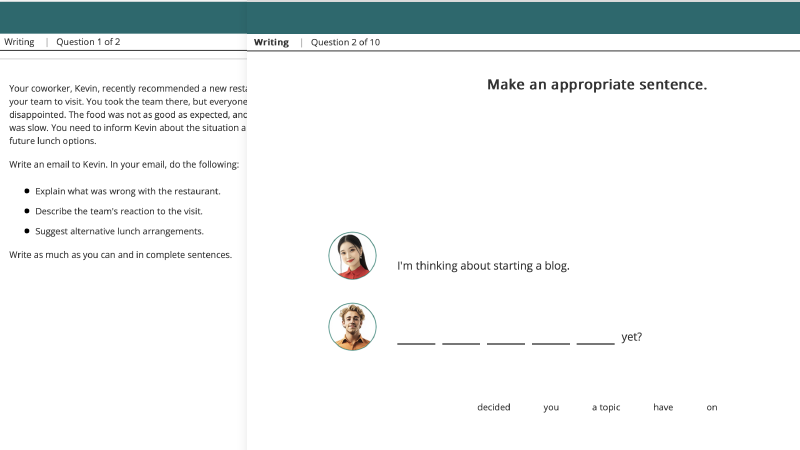Image resolution: width=800 pixels, height=450 pixels.
Task: Select the word tile "have"
Action: coord(663,407)
